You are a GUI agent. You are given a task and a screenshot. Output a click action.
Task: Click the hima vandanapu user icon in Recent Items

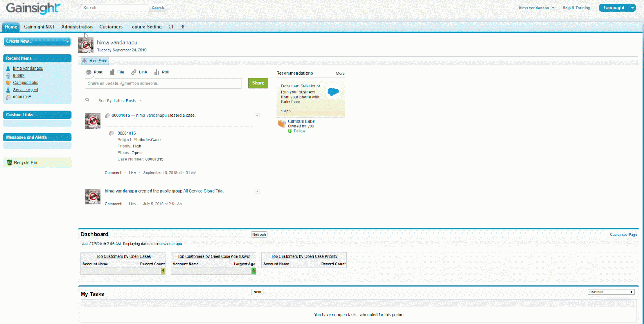click(x=8, y=69)
